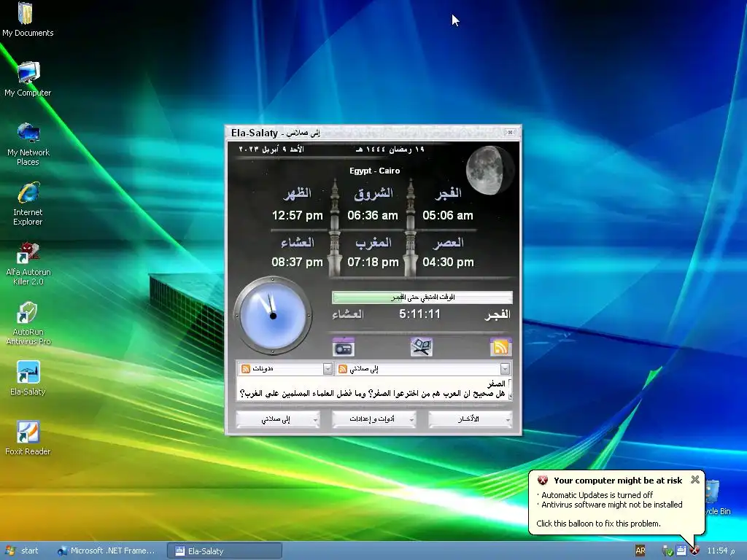Switch to Microsoft .NET Framework taskbar item
Image resolution: width=747 pixels, height=560 pixels.
(x=107, y=551)
